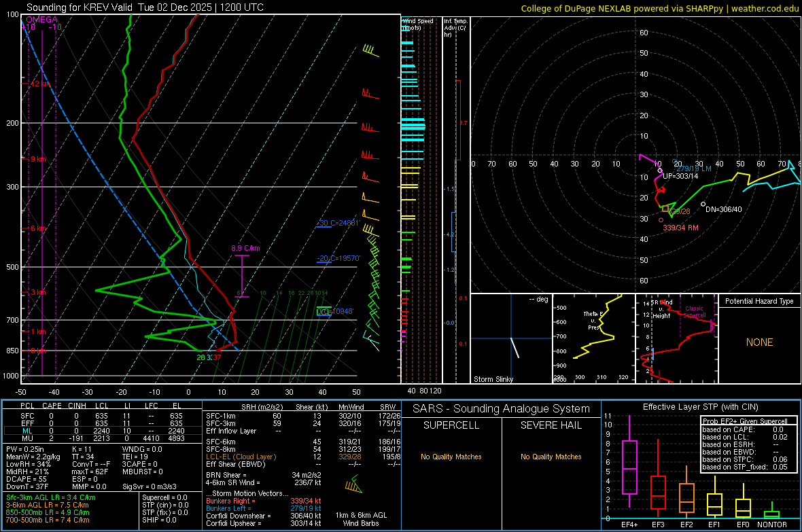
Task: Click the 'SHIP = 0.0' parameter
Action: point(159,520)
